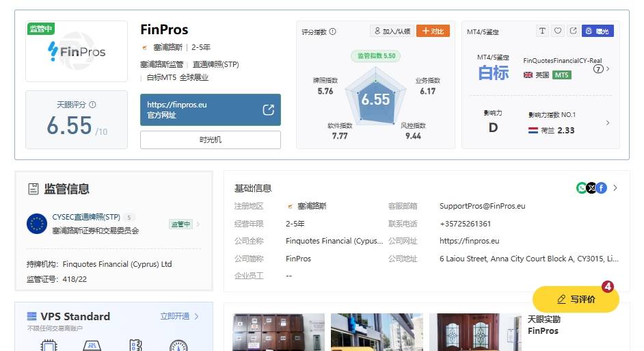Screen dimensions: 644x351
Task: Expand the social links chevron
Action: click(x=615, y=188)
